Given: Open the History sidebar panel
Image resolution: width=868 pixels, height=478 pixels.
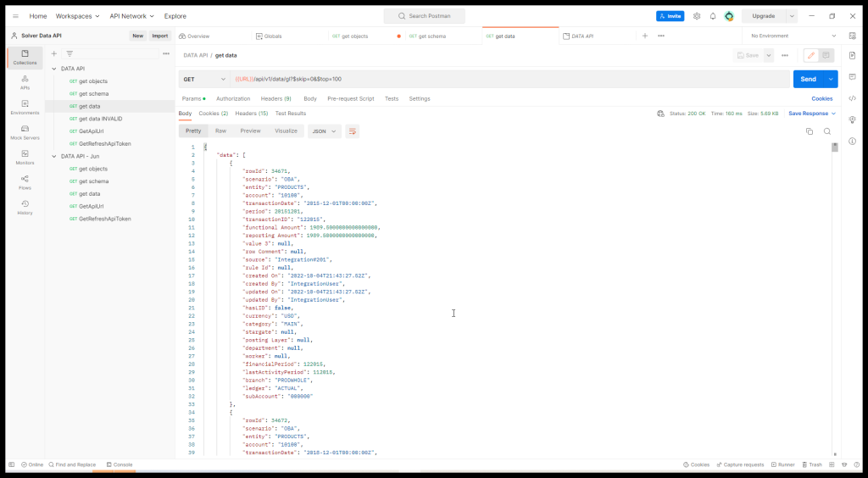Looking at the screenshot, I should 25,207.
